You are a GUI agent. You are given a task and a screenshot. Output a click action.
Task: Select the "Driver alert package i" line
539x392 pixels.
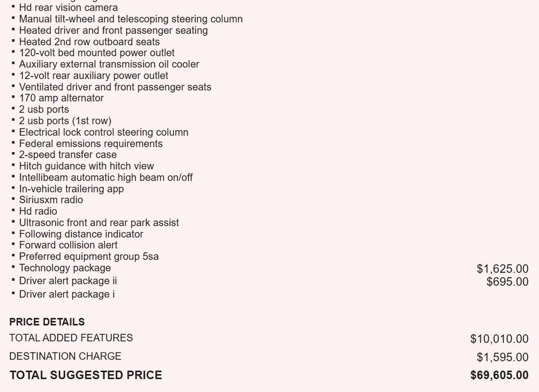point(66,295)
